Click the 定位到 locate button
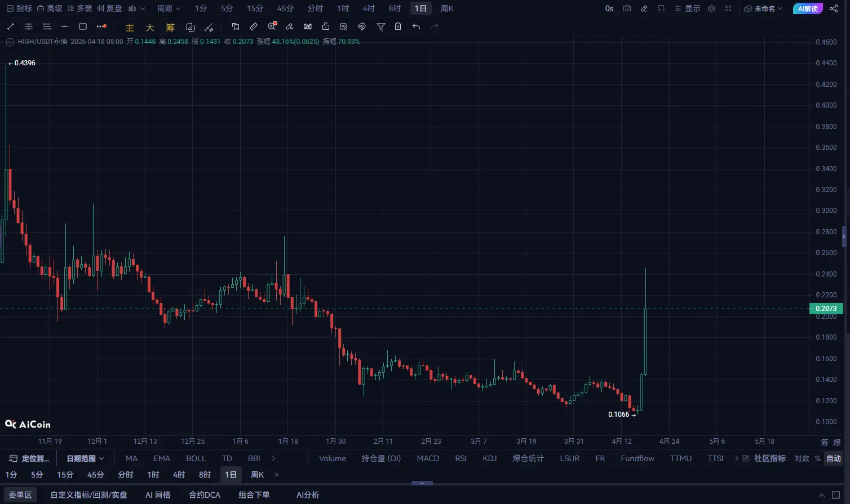The image size is (850, 504). (x=29, y=458)
